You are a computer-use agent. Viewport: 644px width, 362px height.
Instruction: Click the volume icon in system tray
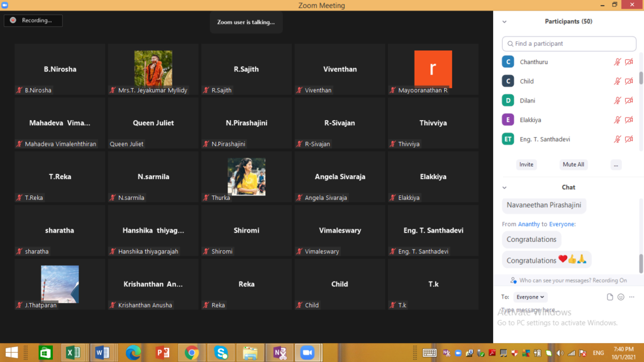coord(560,353)
